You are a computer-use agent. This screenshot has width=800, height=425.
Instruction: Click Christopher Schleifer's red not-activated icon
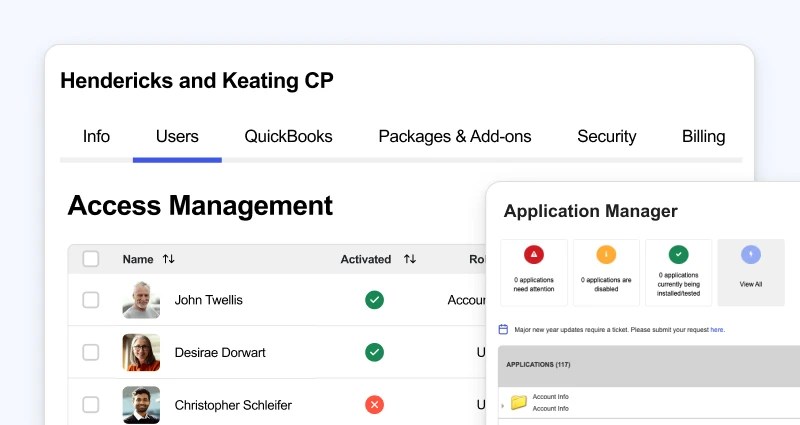374,405
